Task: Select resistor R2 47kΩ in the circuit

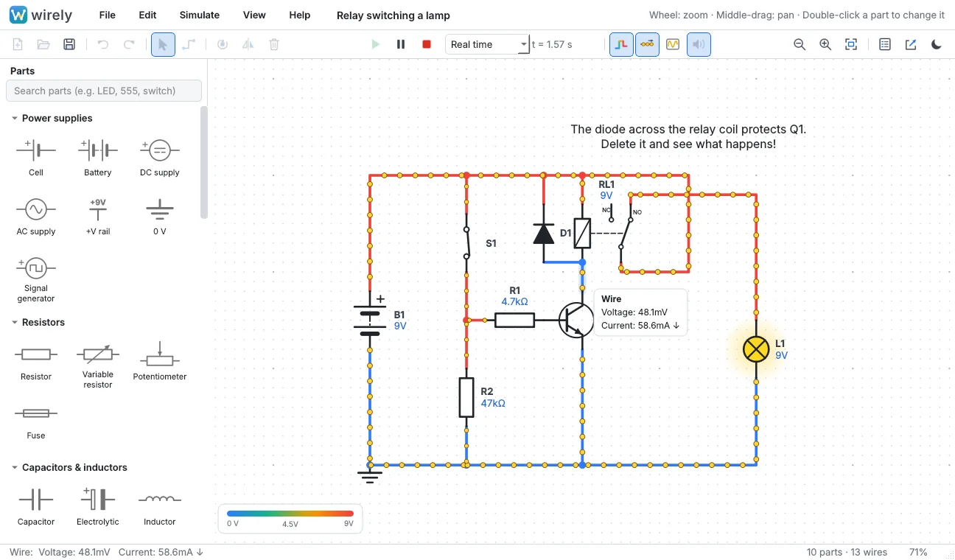Action: 466,398
